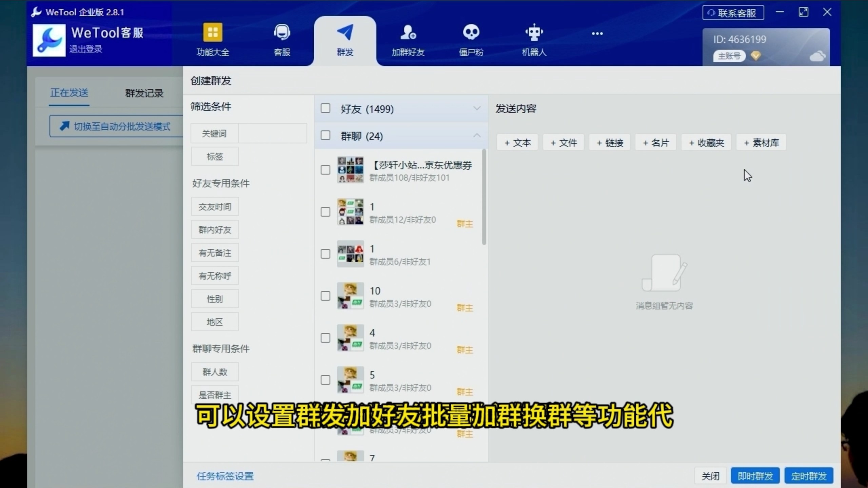Open the 机器人 robot icon

point(534,33)
